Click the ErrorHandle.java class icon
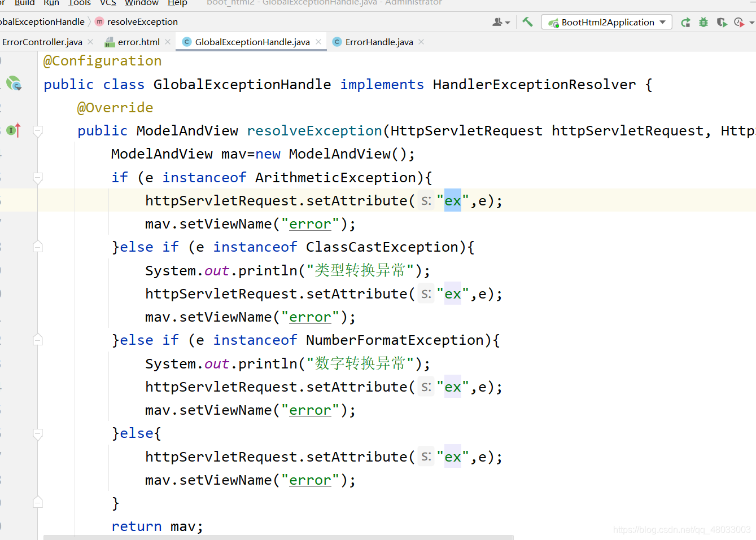The width and height of the screenshot is (756, 540). point(337,42)
